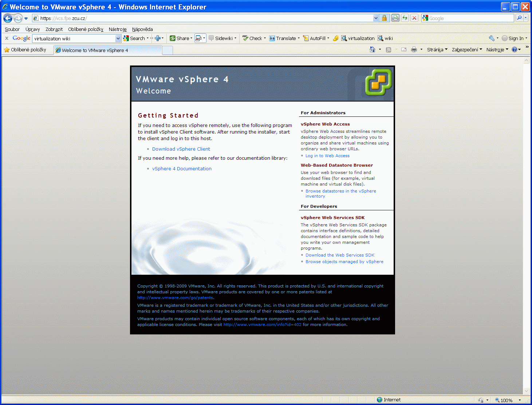Click the blue plus icon on Google Toolbar

pyautogui.click(x=158, y=38)
